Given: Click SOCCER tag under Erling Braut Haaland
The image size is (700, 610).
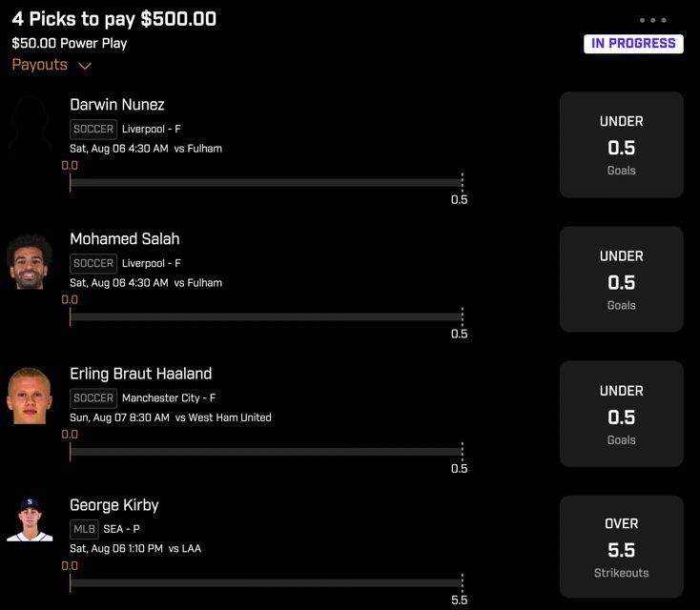Looking at the screenshot, I should click(93, 398).
